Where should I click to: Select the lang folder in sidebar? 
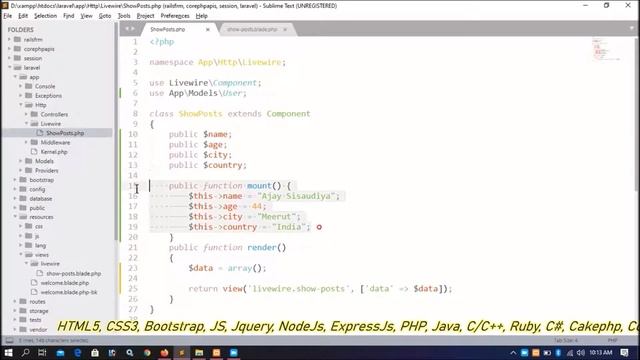click(40, 245)
